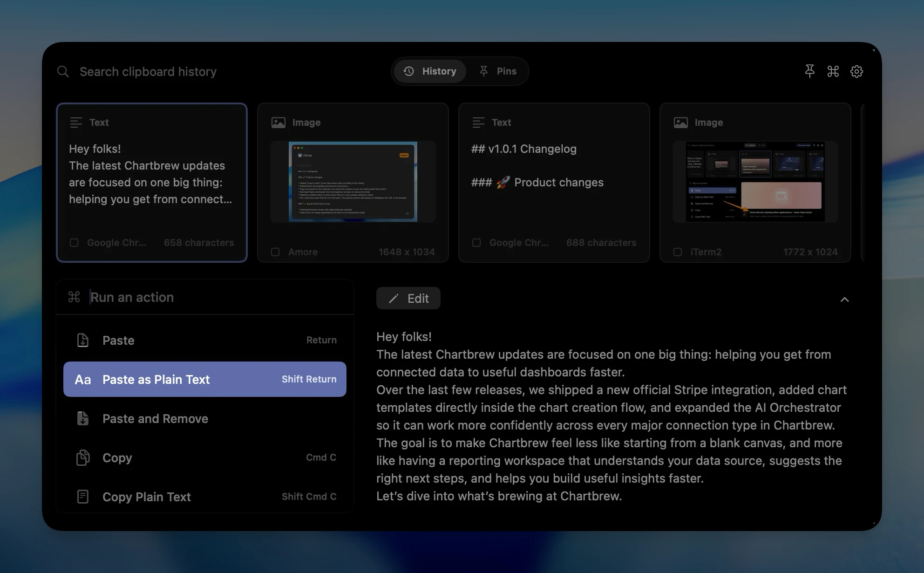
Task: Click the Paste and Remove icon
Action: point(82,418)
